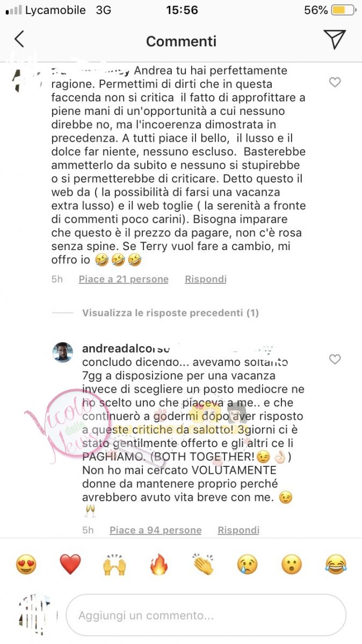Insert surprised face emoji reaction
The width and height of the screenshot is (362, 644).
click(292, 565)
